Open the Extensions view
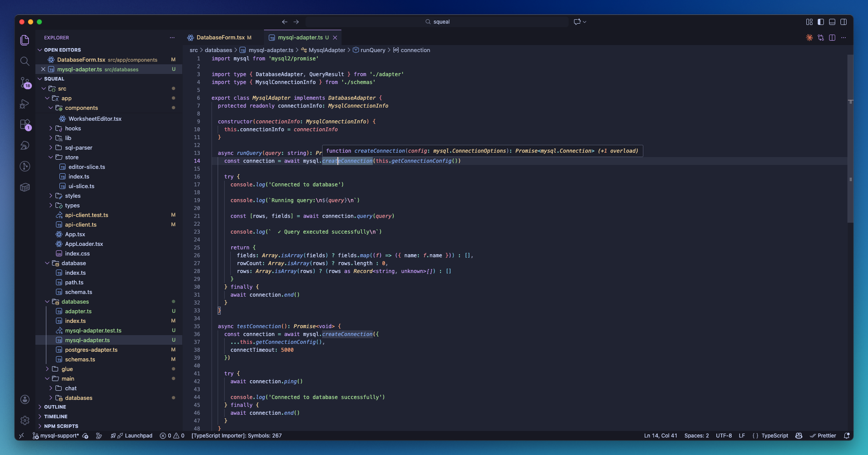868x455 pixels. (25, 125)
